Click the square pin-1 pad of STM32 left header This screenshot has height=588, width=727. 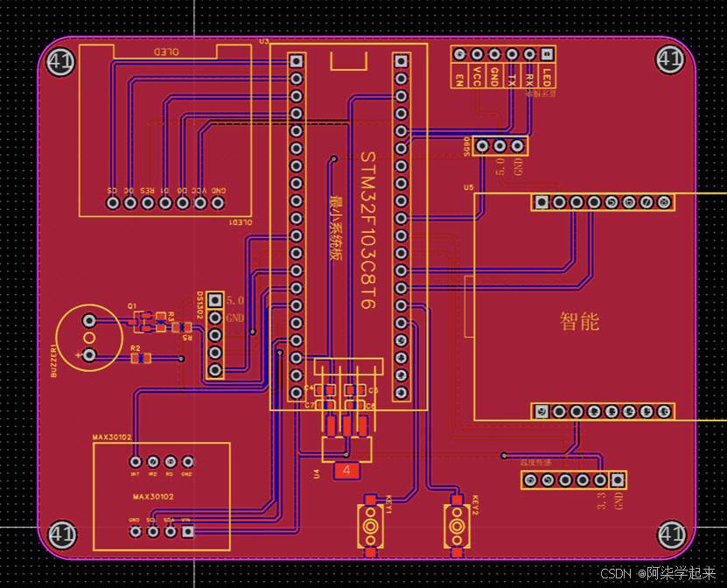coord(297,60)
